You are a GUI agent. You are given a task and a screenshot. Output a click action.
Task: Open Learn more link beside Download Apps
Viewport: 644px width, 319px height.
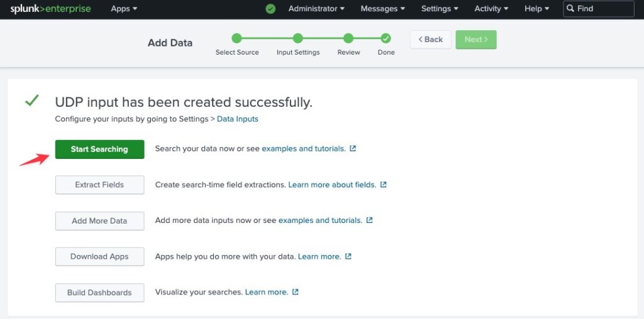(319, 256)
